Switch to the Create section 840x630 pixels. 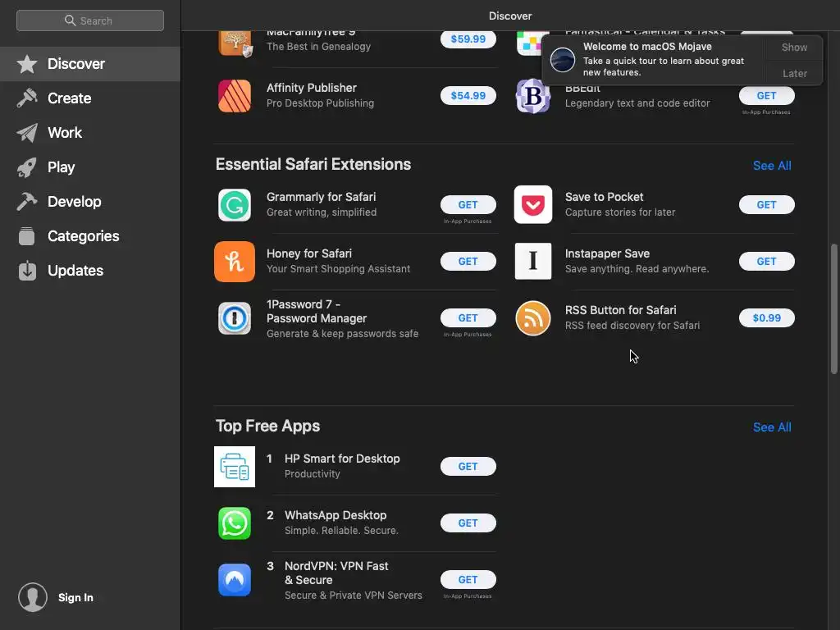pos(90,98)
